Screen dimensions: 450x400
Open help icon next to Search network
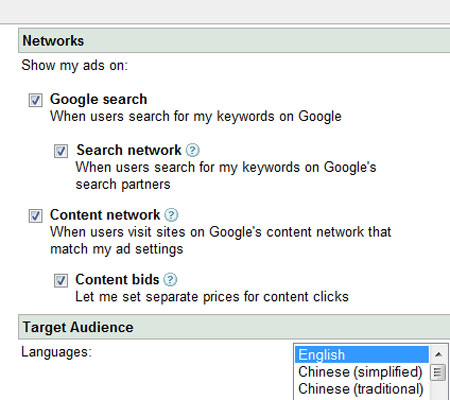pyautogui.click(x=192, y=150)
